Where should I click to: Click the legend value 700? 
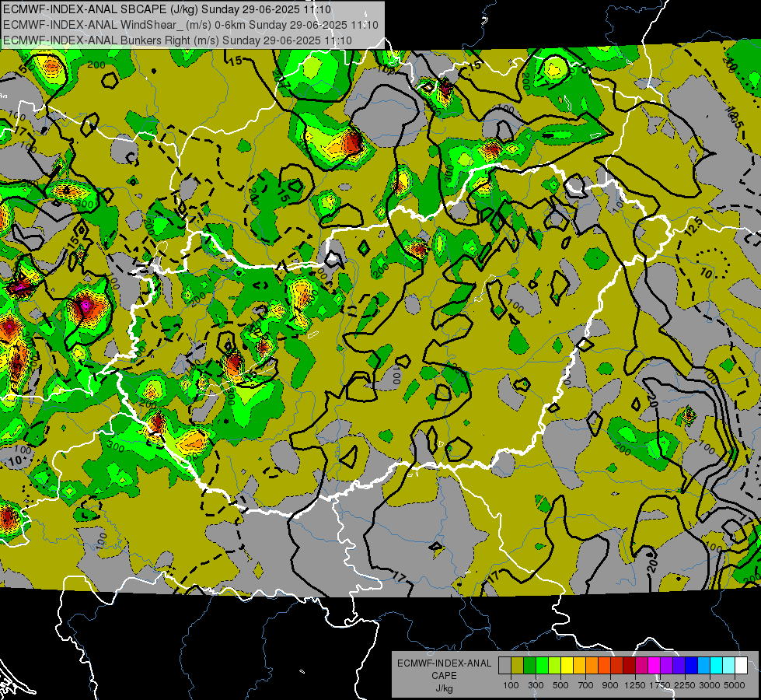coord(586,685)
